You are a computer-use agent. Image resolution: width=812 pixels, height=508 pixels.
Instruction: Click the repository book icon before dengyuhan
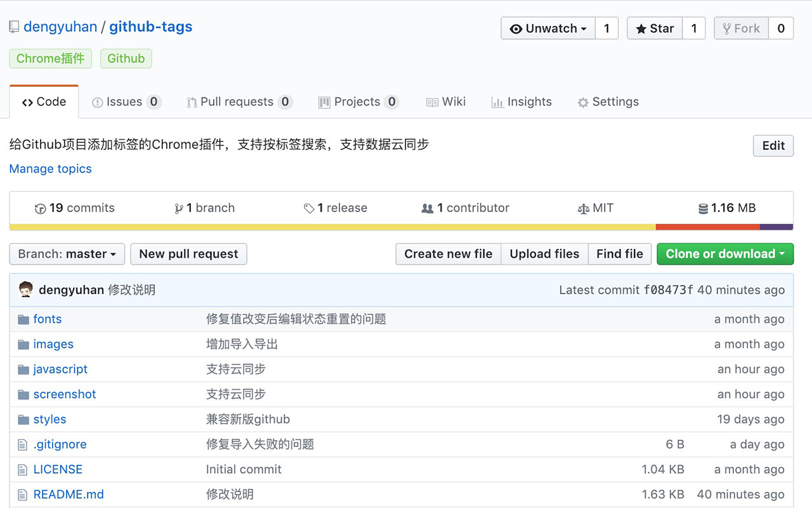click(x=13, y=26)
